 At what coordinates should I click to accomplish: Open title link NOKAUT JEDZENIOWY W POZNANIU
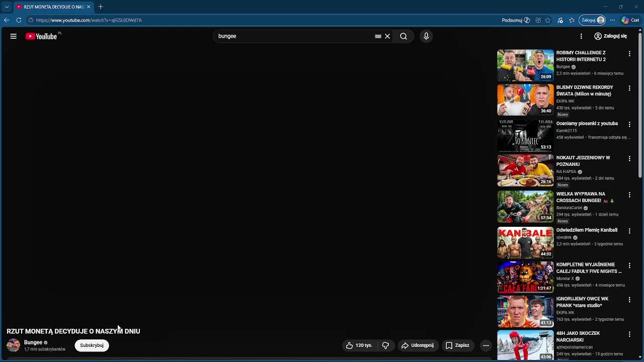click(583, 161)
